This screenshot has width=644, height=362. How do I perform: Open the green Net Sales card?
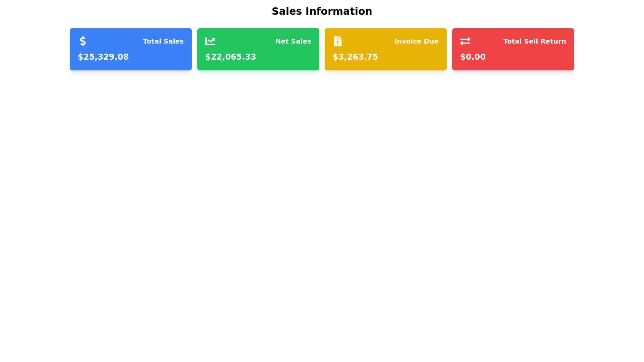tap(258, 49)
